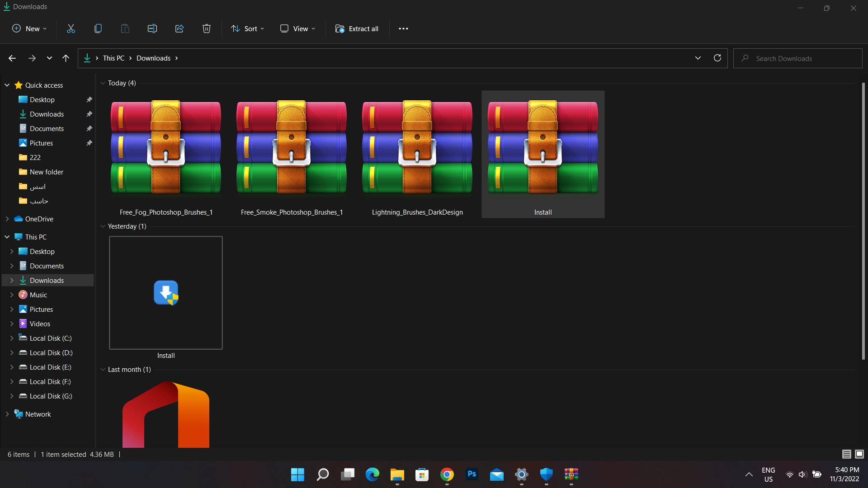Click the Copy icon in toolbar
This screenshot has height=488, width=868.
[x=98, y=28]
